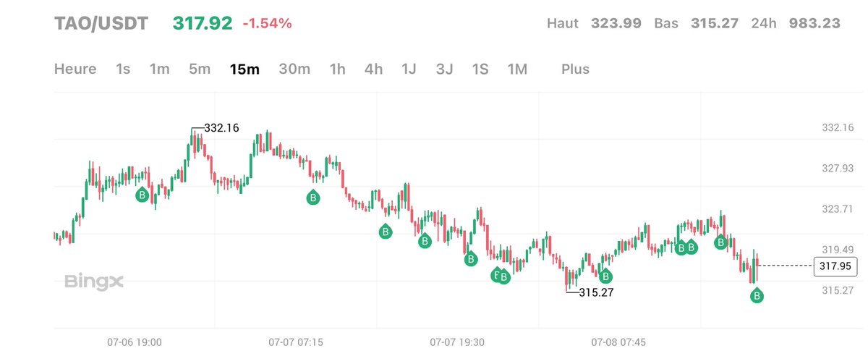The width and height of the screenshot is (868, 364).
Task: Click the first buy marker near 07-06 19:00
Action: (x=142, y=195)
